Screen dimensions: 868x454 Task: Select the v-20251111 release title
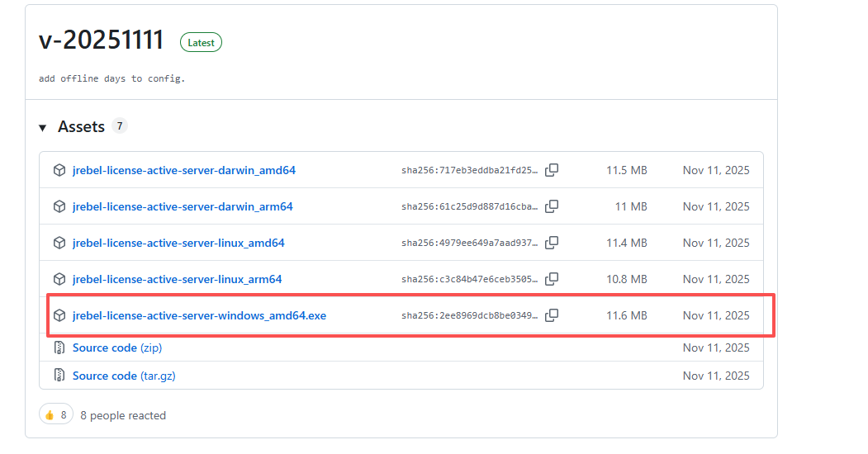pos(102,40)
